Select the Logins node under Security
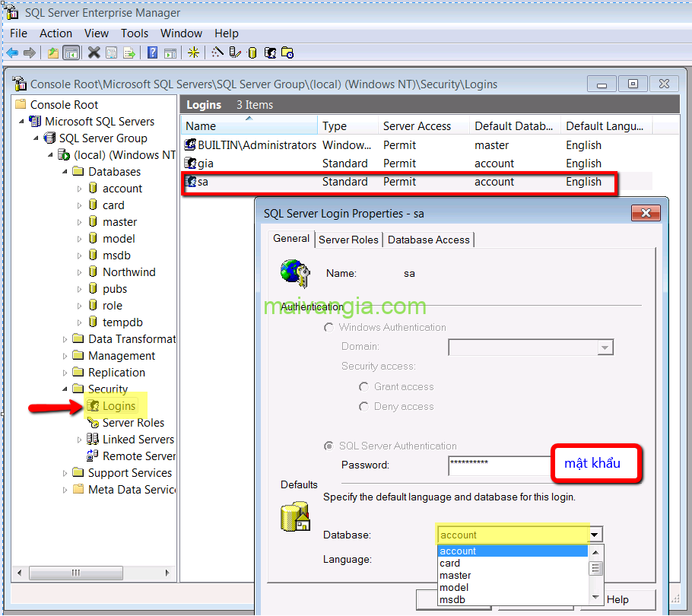The image size is (692, 616). click(119, 406)
